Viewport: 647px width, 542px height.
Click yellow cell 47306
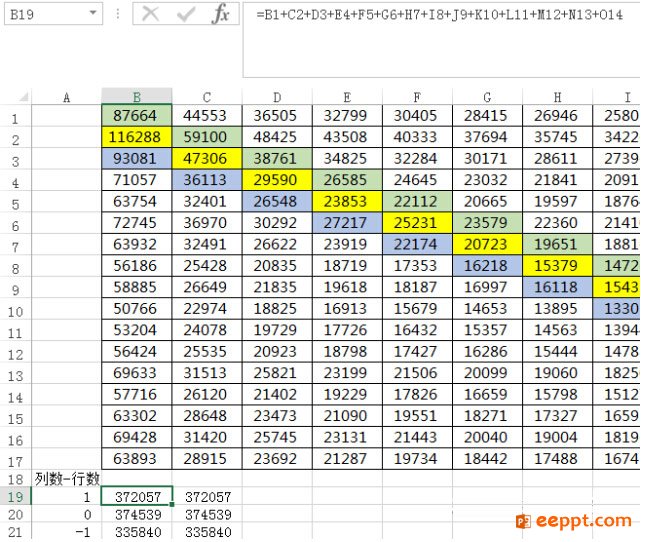point(207,158)
